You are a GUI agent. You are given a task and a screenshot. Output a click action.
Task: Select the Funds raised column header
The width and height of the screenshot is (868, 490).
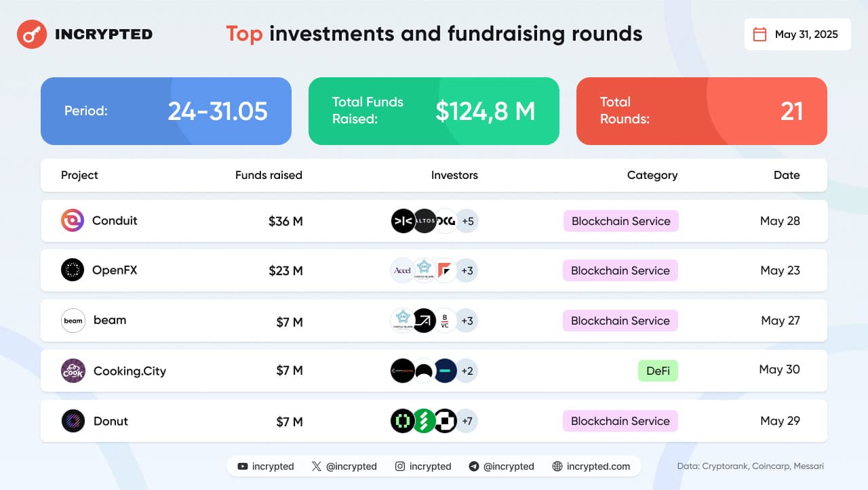(269, 175)
